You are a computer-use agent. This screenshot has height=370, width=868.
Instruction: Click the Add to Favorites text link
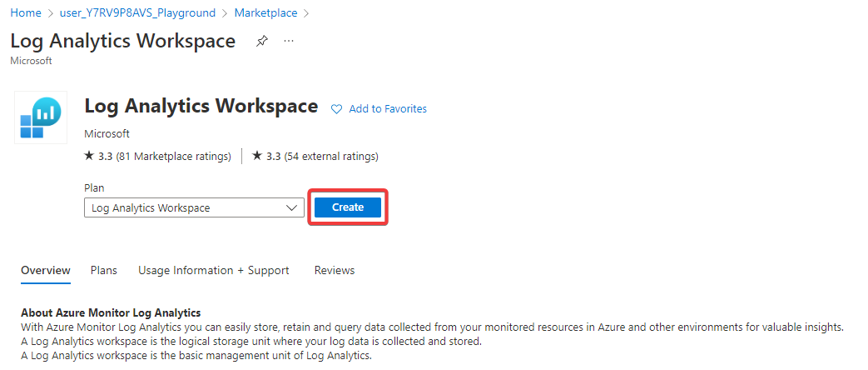[x=388, y=109]
